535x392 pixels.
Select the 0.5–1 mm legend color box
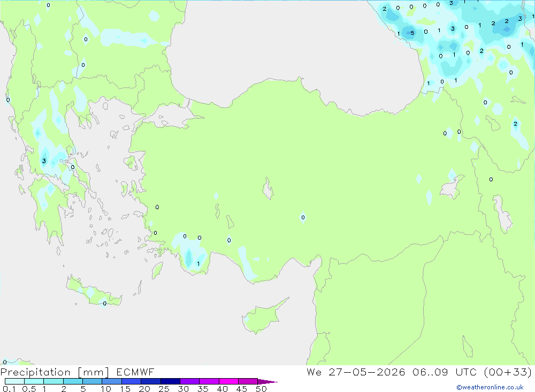[x=34, y=381]
